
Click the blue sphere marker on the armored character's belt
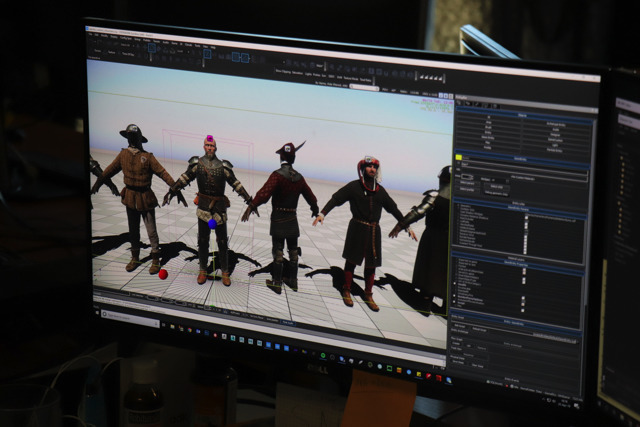pyautogui.click(x=212, y=224)
